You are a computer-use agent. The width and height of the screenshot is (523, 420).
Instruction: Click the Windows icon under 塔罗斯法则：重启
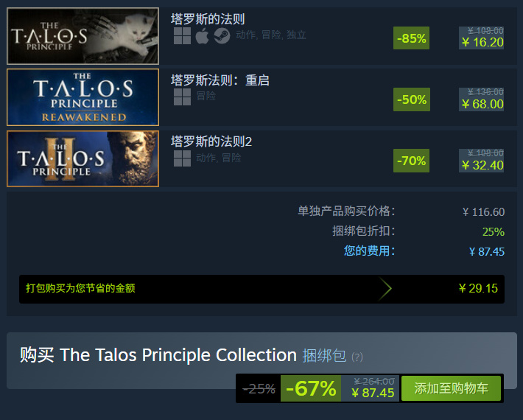pos(182,97)
